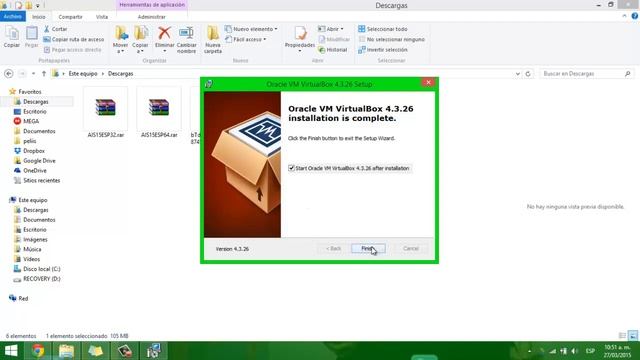Select the AIS15ESP64.rar file
Viewport: 640px width, 360px height.
(x=159, y=113)
